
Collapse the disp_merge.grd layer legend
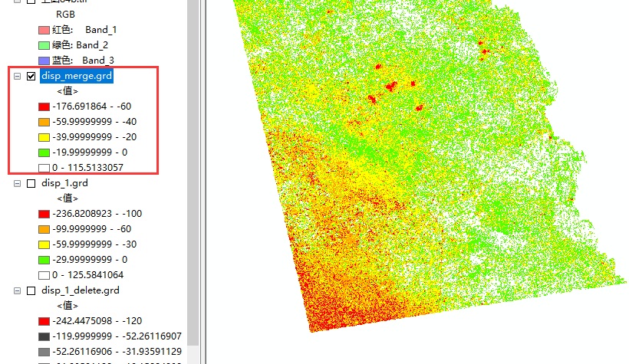point(17,76)
